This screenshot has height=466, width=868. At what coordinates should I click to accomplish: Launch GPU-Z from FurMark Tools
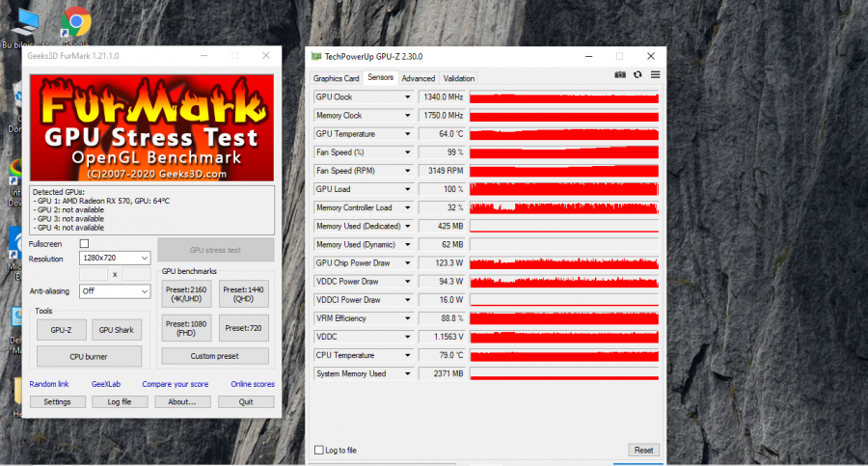(x=62, y=330)
